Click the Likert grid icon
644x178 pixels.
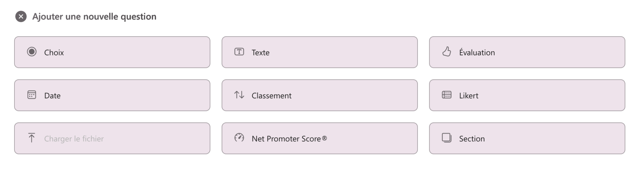[447, 95]
